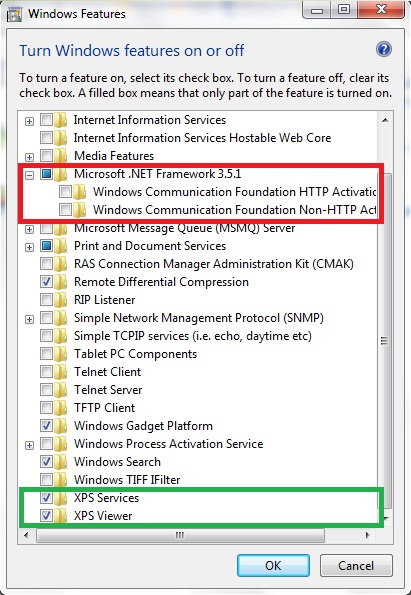Collapse the Microsoft .NET Framework 3.5.1 node

coord(29,175)
